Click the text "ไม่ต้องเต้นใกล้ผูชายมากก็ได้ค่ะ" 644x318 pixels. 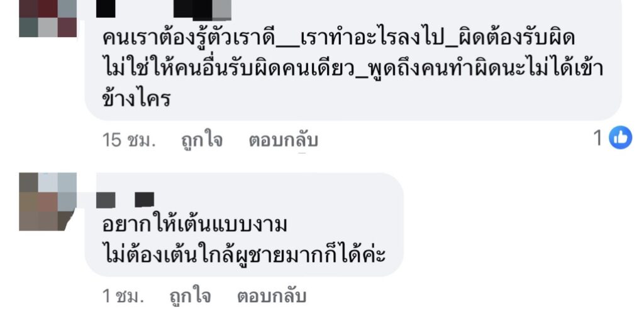[x=244, y=254]
